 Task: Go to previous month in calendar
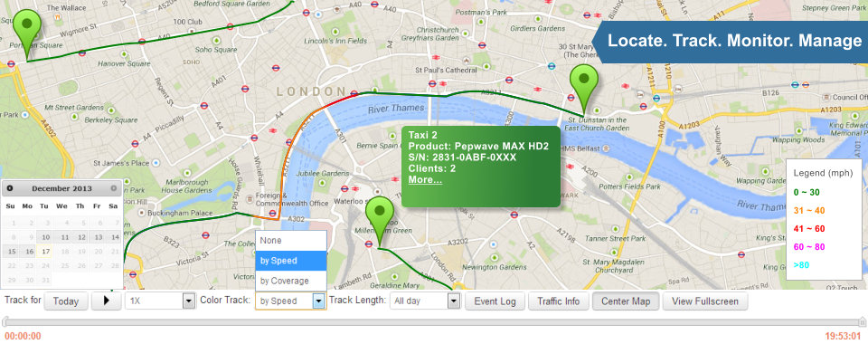point(10,188)
